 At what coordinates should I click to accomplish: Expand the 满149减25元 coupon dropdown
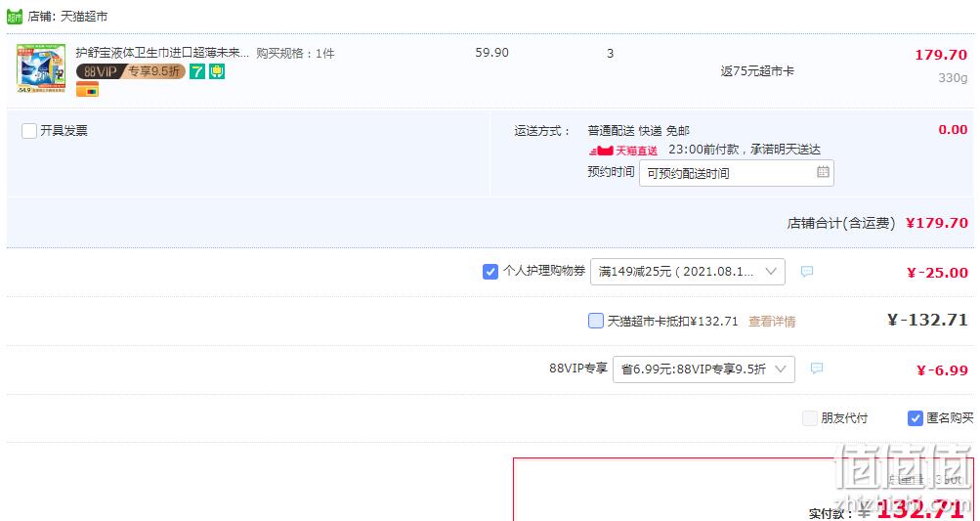(x=688, y=272)
